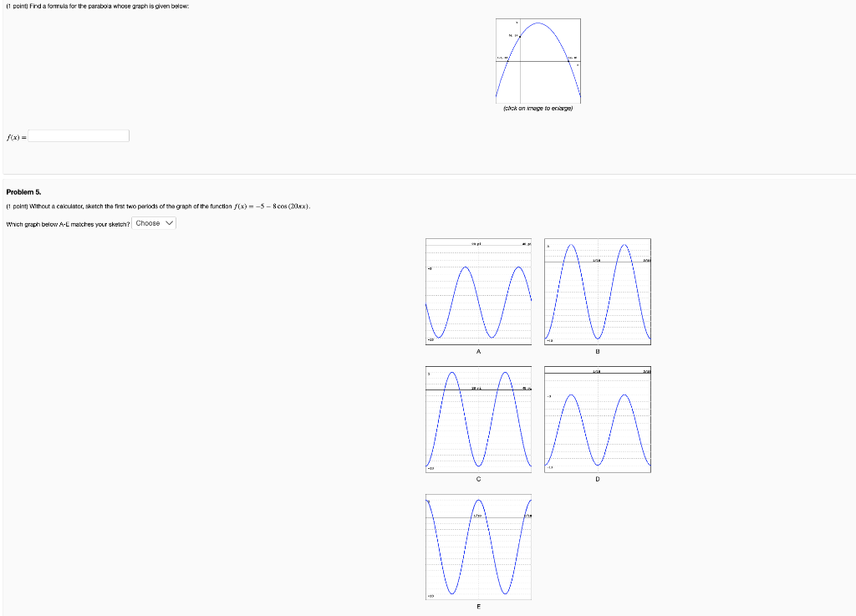Click the question text 'Which graph below A-E matches your sketch?'
The width and height of the screenshot is (856, 616).
click(67, 223)
